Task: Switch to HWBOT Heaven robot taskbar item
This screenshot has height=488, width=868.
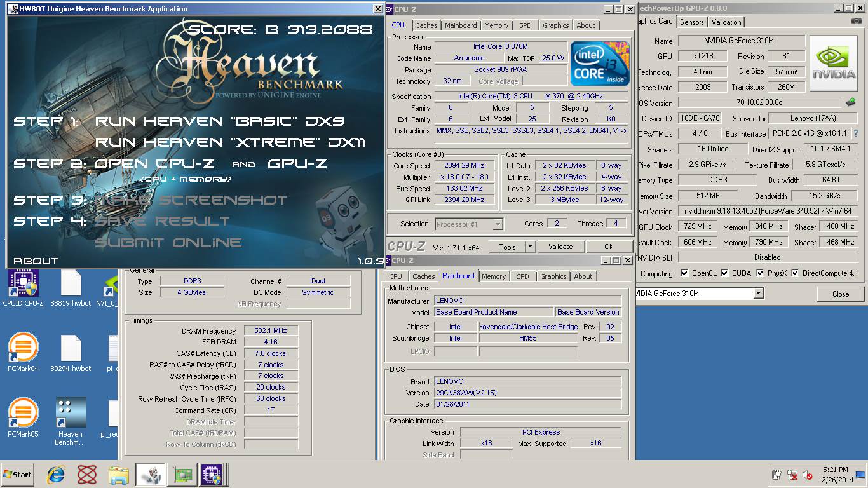Action: [x=151, y=475]
